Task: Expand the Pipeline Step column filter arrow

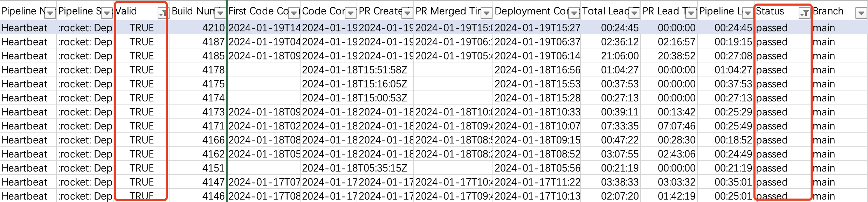Action: [107, 13]
